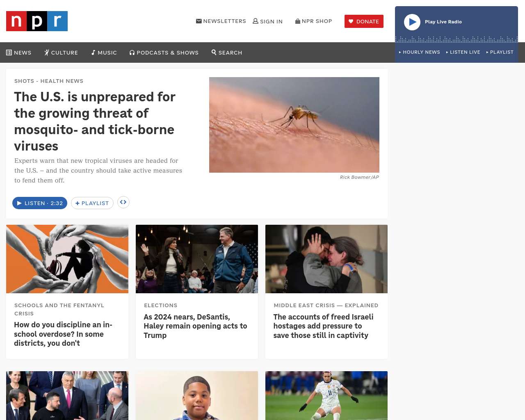This screenshot has width=525, height=420.
Task: Expand Listen Live in the player
Action: (463, 52)
